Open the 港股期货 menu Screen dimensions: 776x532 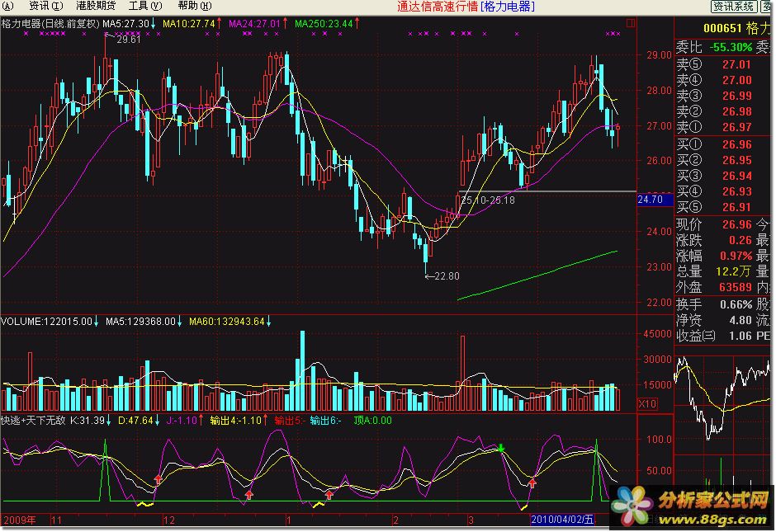(96, 6)
